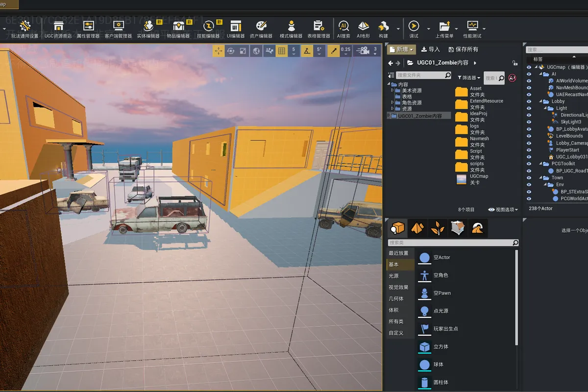Open the 物品编辑器 item editor
This screenshot has height=392, width=588.
click(178, 28)
